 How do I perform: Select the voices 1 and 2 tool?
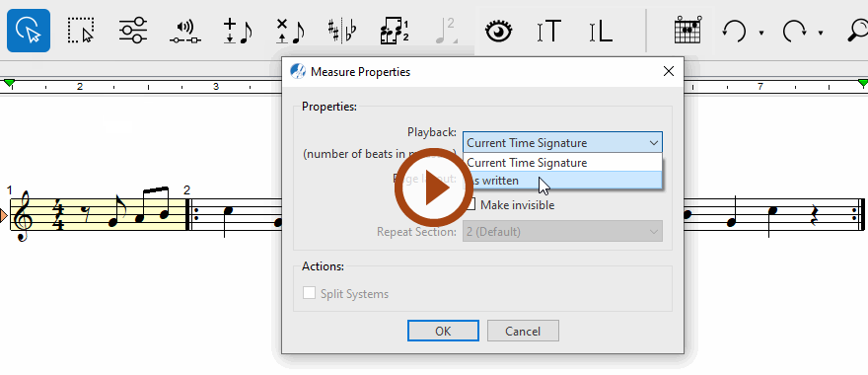(x=395, y=31)
